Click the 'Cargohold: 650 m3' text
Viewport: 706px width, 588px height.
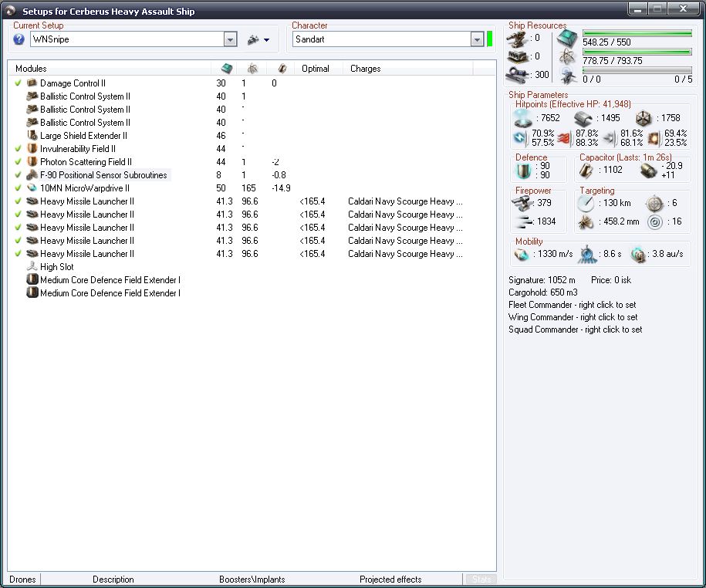[x=543, y=292]
